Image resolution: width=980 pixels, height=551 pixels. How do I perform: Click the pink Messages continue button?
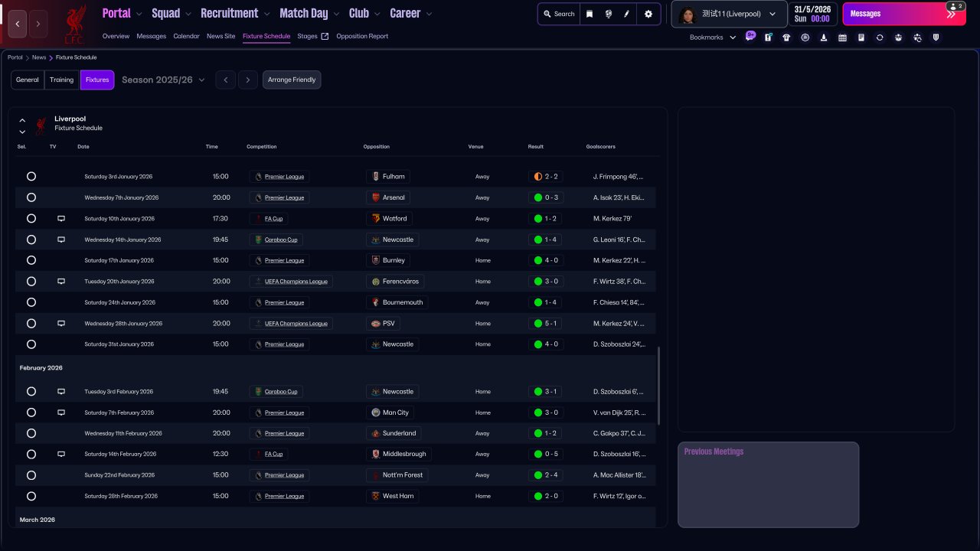904,14
